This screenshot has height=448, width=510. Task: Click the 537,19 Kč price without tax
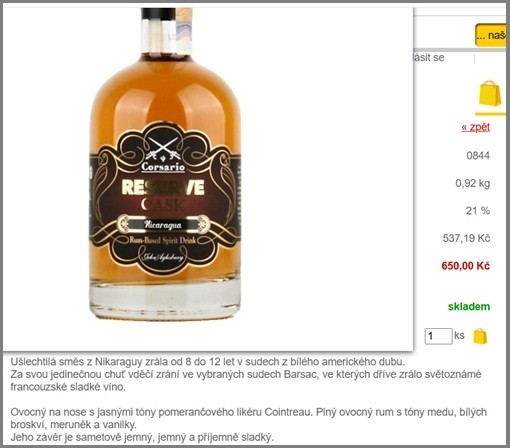tap(466, 238)
